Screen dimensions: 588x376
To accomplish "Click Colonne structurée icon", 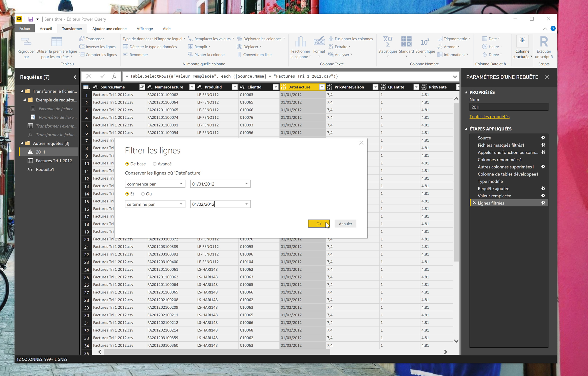I will pos(522,41).
